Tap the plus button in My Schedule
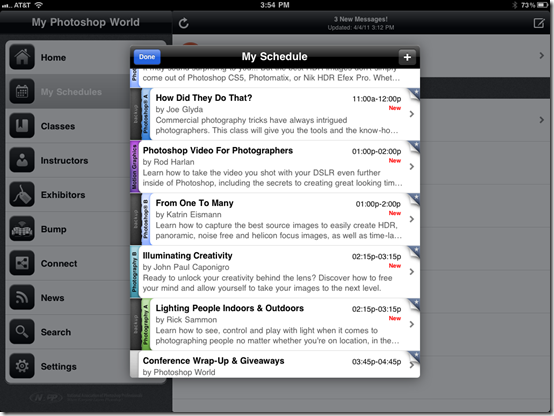The image size is (554, 416). point(407,57)
